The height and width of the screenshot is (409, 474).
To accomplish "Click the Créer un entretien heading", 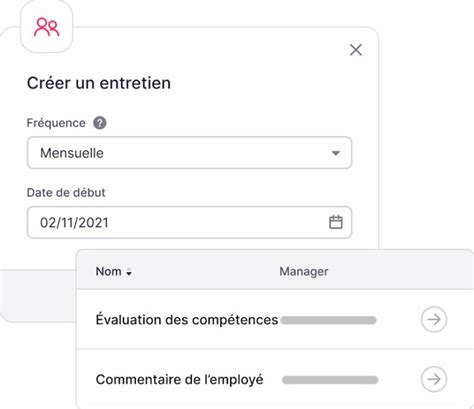I will tap(99, 83).
